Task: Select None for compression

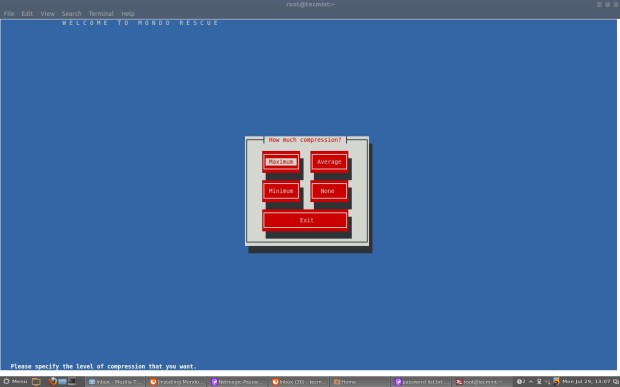Action: 329,191
